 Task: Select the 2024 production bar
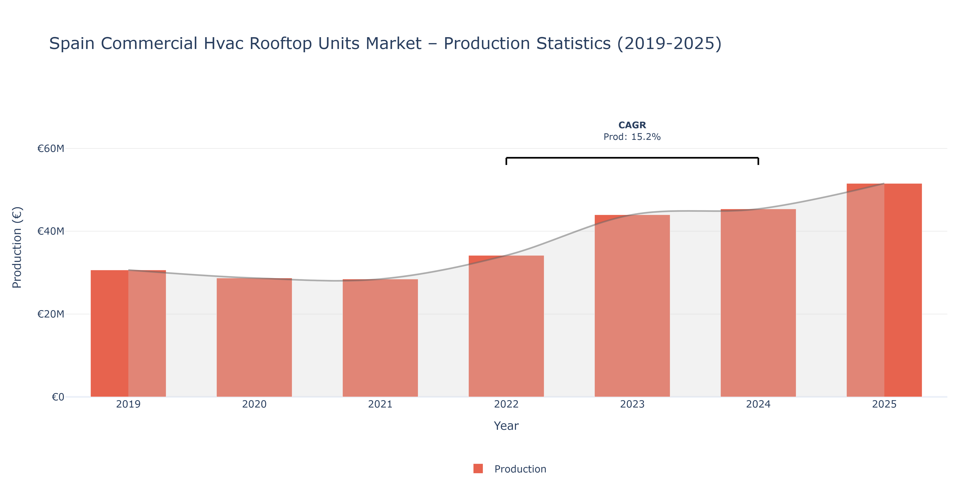[x=758, y=303]
